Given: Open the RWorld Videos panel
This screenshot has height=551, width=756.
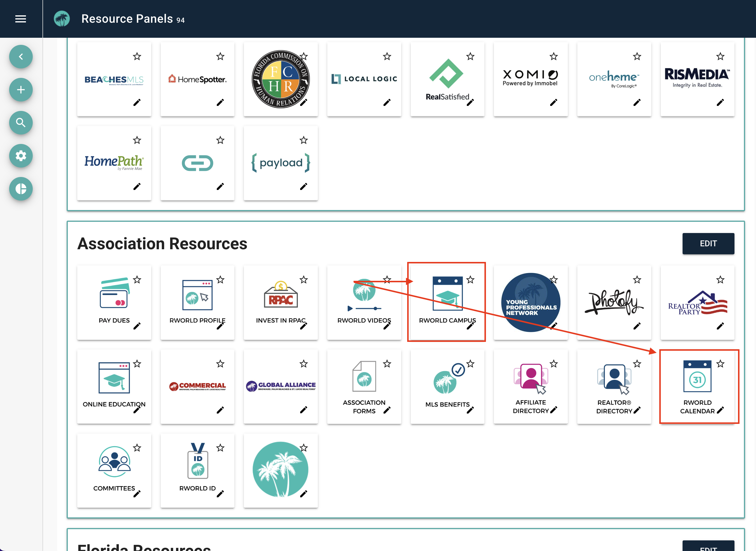Looking at the screenshot, I should [x=364, y=303].
